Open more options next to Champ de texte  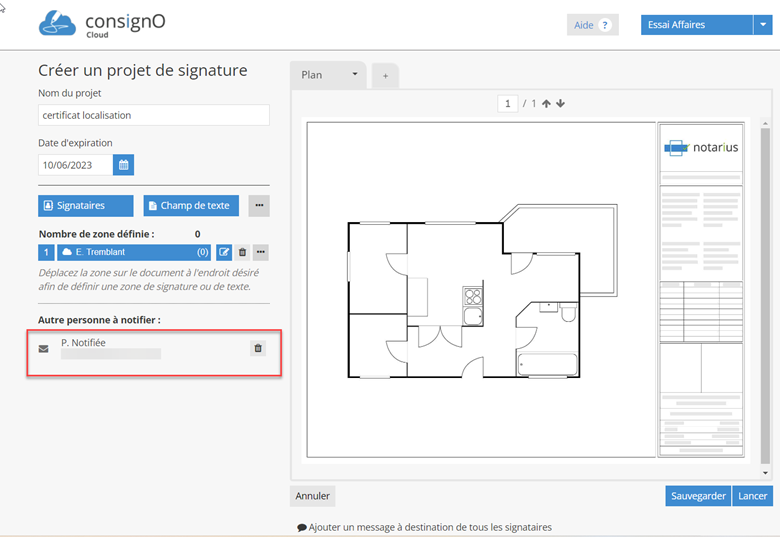click(259, 206)
